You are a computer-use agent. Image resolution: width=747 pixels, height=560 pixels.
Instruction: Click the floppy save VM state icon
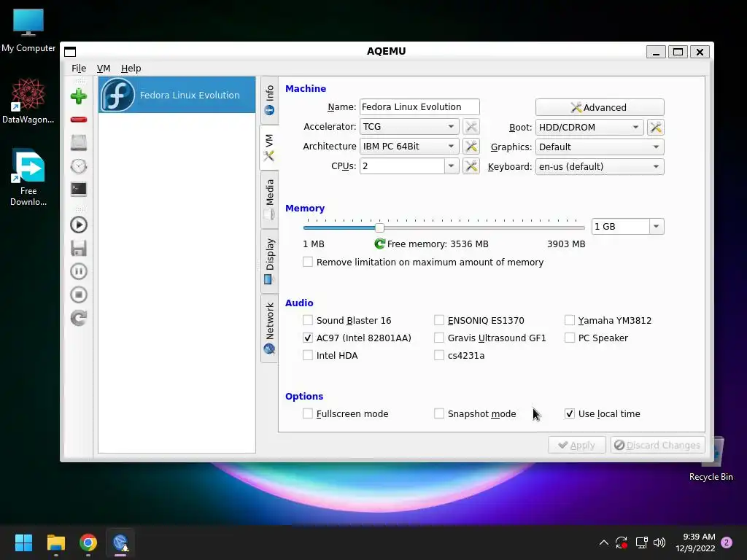pos(79,248)
